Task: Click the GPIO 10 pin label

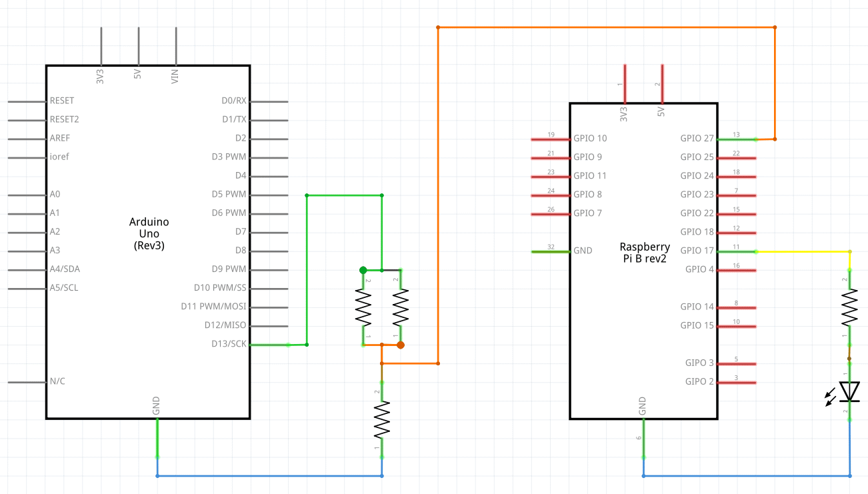Action: (591, 139)
